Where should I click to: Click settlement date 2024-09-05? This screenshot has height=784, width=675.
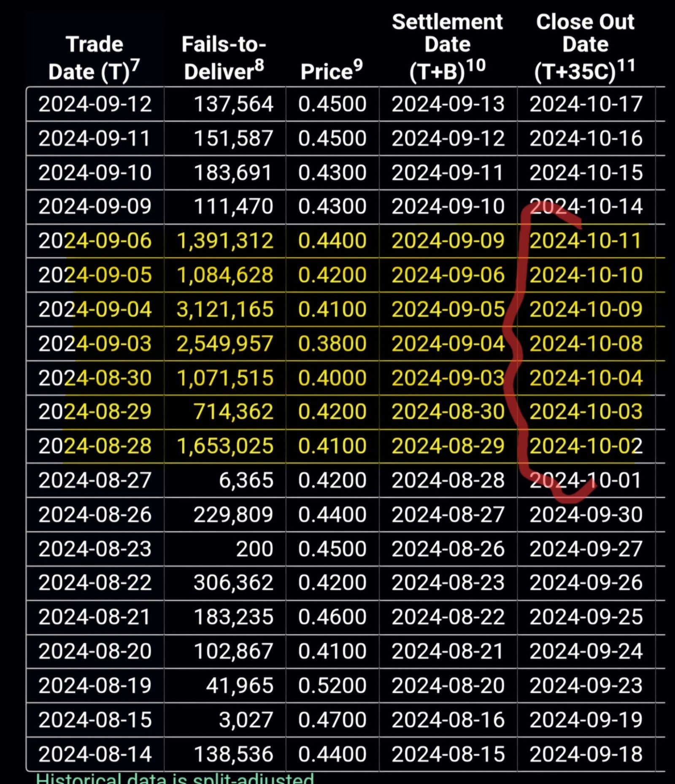(448, 309)
